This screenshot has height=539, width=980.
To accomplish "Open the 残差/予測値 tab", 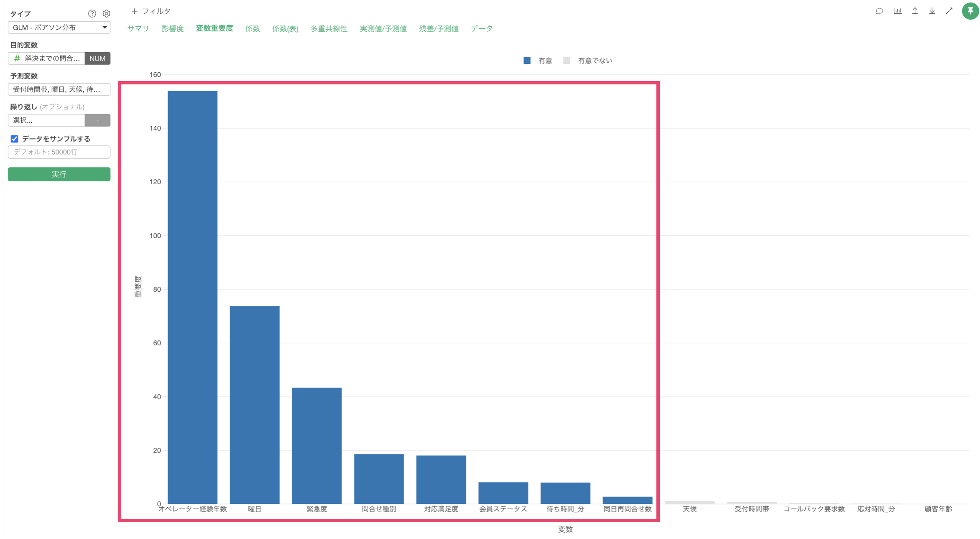I will [439, 29].
